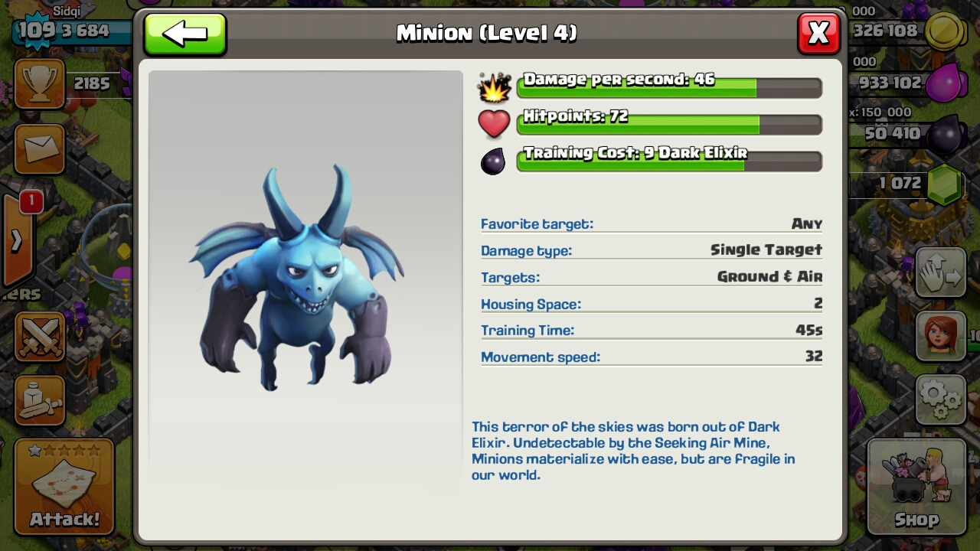
Task: Tap the gold coin resource icon
Action: pyautogui.click(x=946, y=32)
